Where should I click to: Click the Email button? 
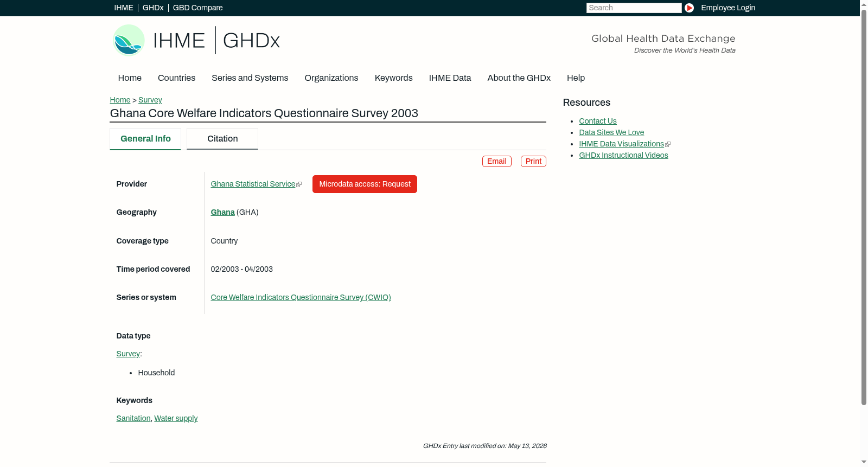[497, 161]
